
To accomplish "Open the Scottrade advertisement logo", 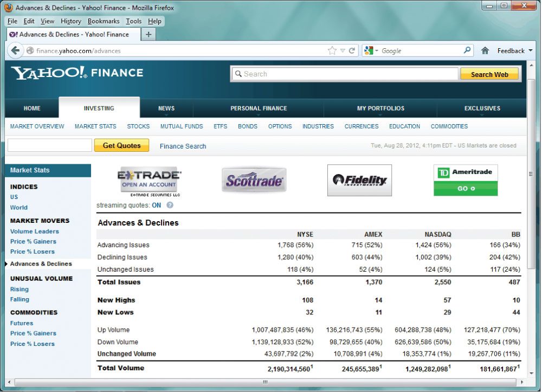I will click(254, 180).
